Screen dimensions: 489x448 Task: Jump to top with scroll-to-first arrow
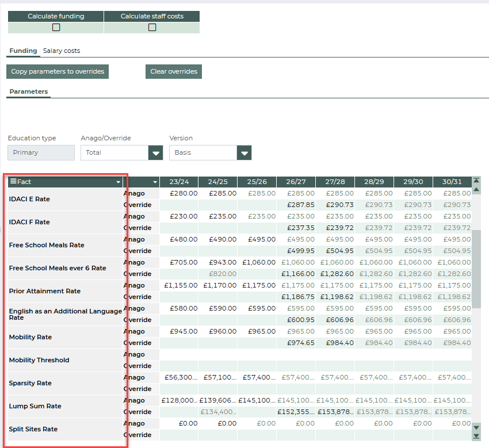pyautogui.click(x=476, y=181)
